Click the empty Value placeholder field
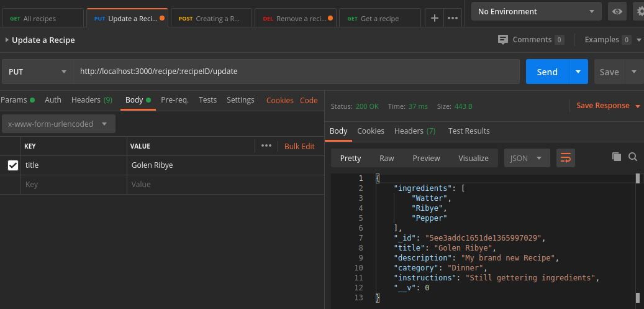Image resolution: width=644 pixels, height=309 pixels. [225, 184]
